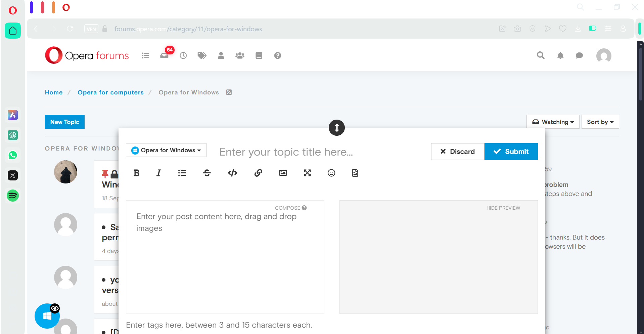Screen dimensions: 644x334
Task: Apply strikethrough formatting
Action: coord(207,173)
